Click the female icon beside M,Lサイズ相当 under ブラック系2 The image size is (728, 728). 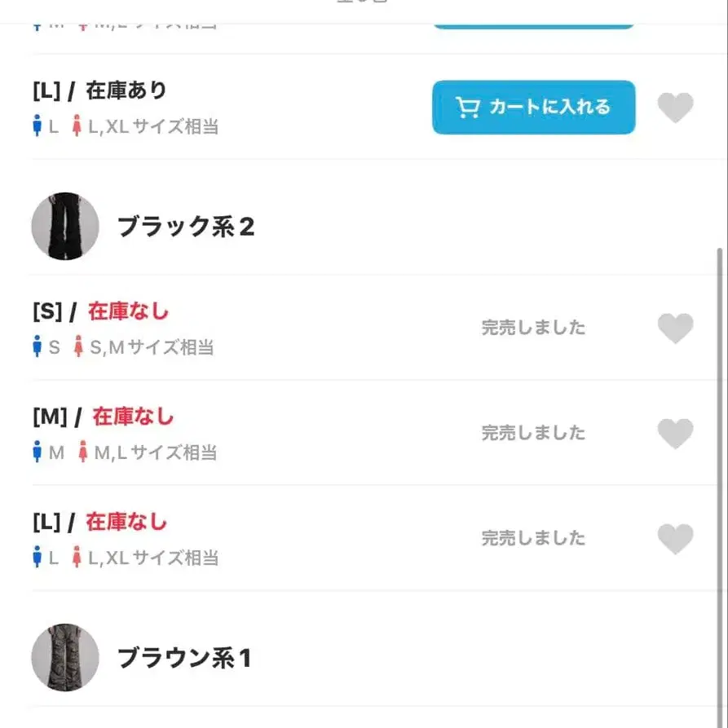(82, 452)
